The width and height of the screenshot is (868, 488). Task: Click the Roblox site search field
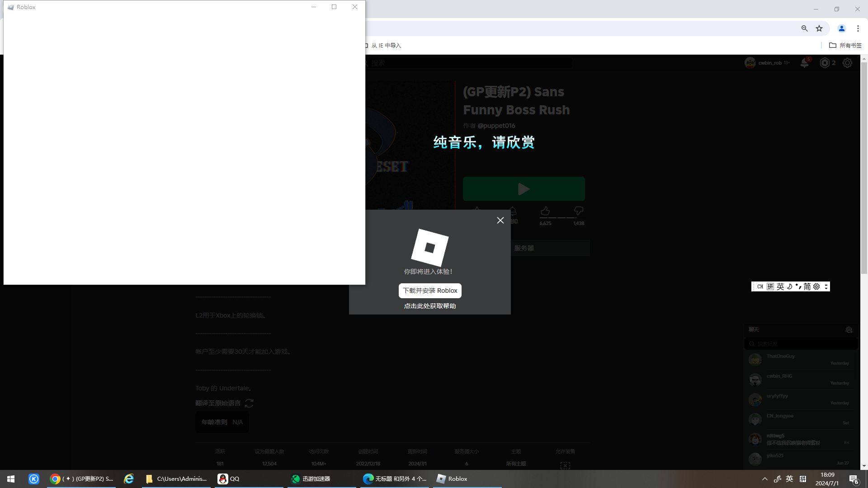click(469, 63)
